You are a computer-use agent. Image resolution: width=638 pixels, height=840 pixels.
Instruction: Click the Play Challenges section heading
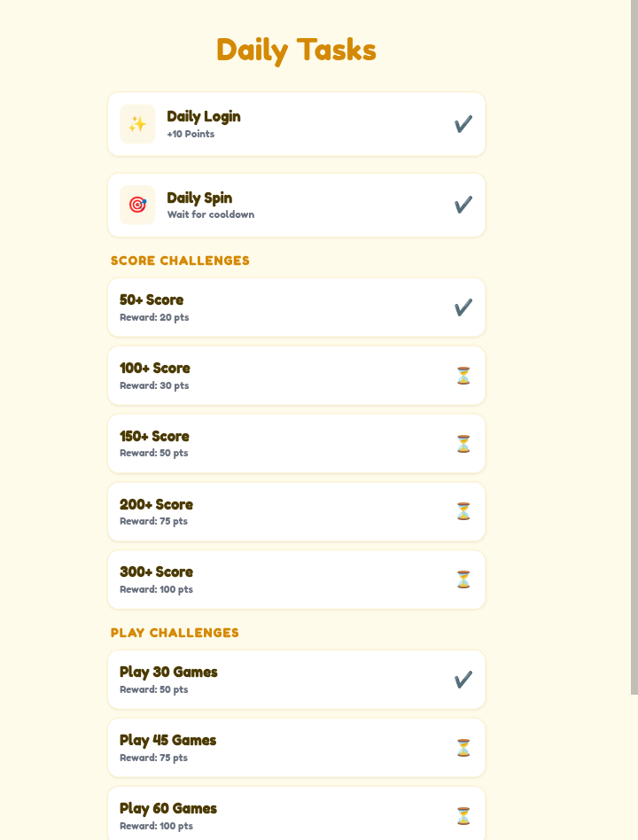(x=175, y=633)
